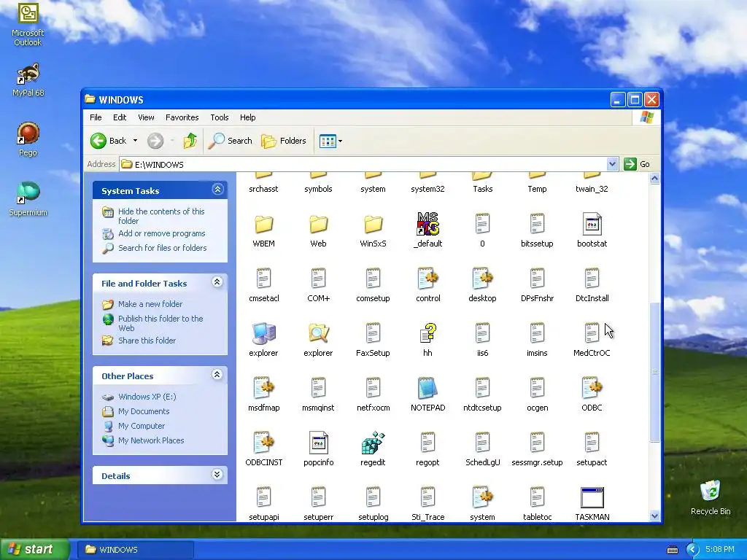Open Microsoft Outlook desktop shortcut
This screenshot has width=747, height=560.
coord(28,23)
